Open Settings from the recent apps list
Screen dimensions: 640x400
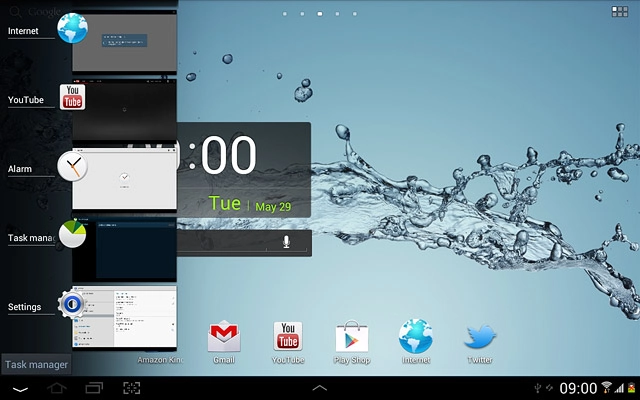tap(124, 316)
